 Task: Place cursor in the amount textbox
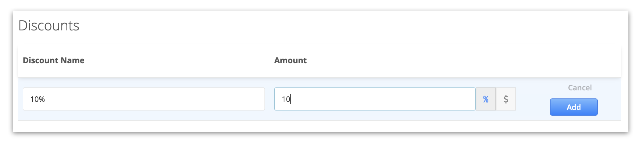click(x=375, y=99)
